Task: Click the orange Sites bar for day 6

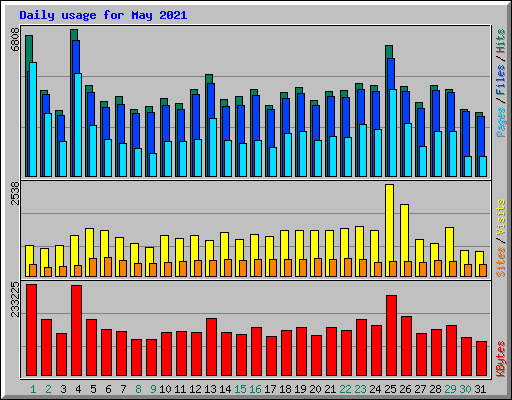Action: [x=108, y=267]
